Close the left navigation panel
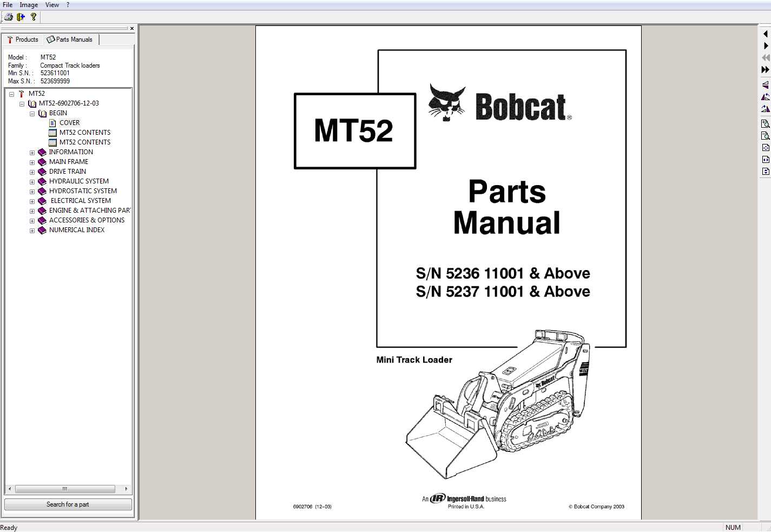Viewport: 771px width, 532px height. click(131, 29)
